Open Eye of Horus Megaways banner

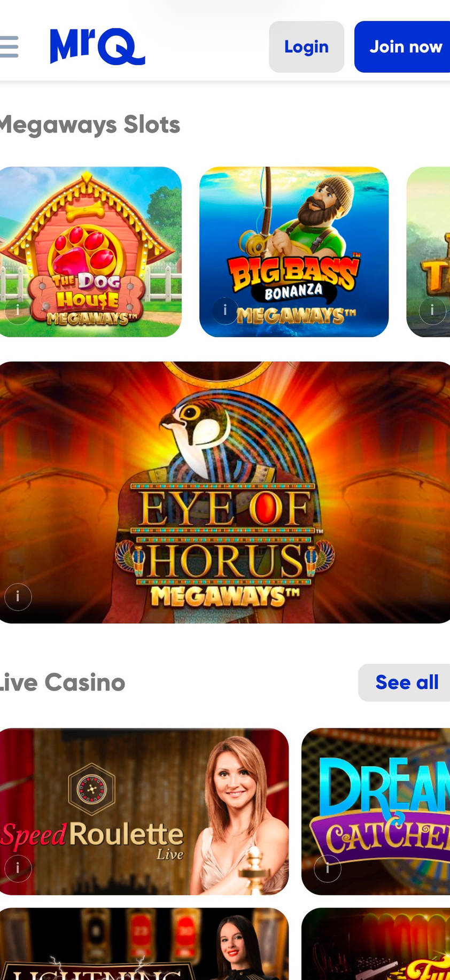click(225, 492)
